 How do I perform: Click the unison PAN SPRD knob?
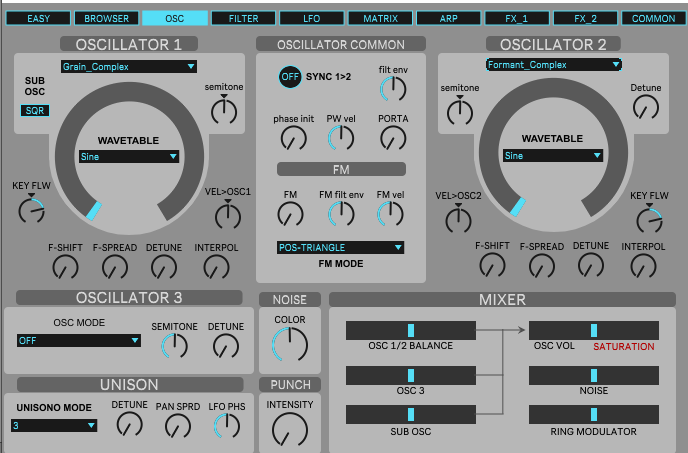pos(178,426)
